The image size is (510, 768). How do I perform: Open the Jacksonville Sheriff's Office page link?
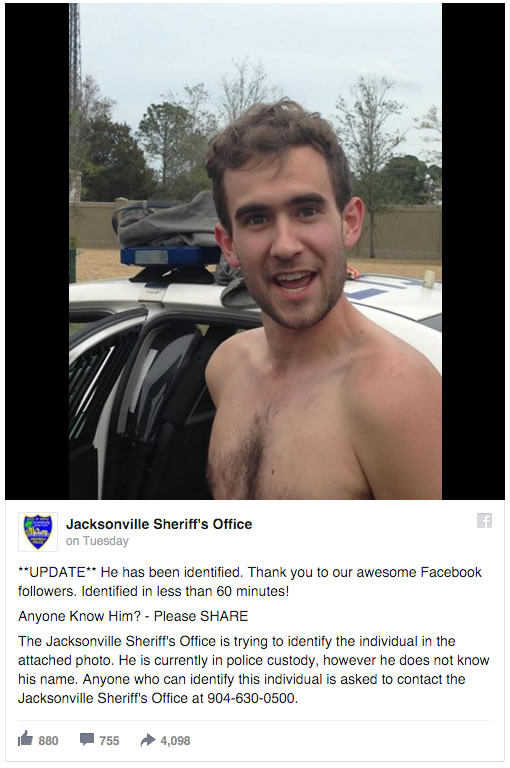(x=159, y=524)
